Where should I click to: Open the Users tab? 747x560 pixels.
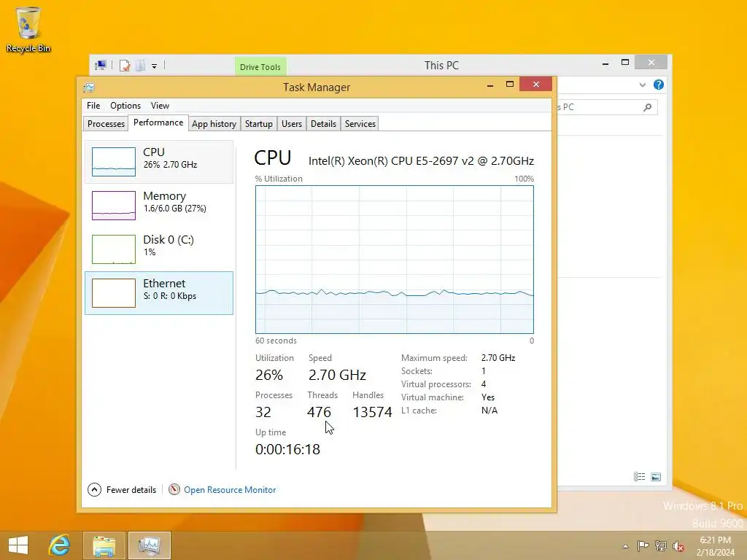(292, 124)
